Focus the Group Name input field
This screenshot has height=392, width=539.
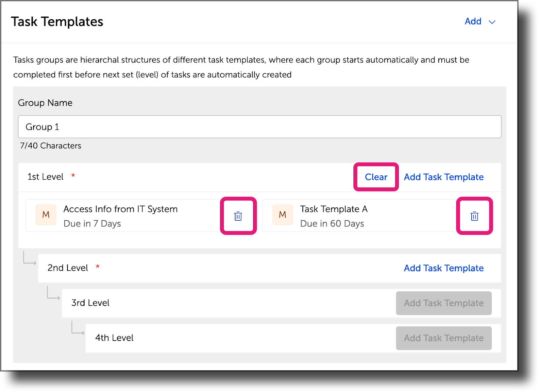pyautogui.click(x=259, y=127)
